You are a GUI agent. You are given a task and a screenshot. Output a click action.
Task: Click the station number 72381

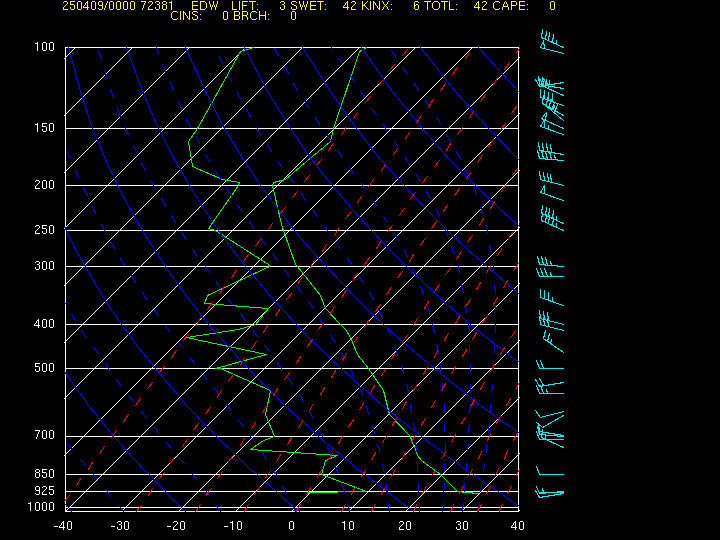click(158, 6)
